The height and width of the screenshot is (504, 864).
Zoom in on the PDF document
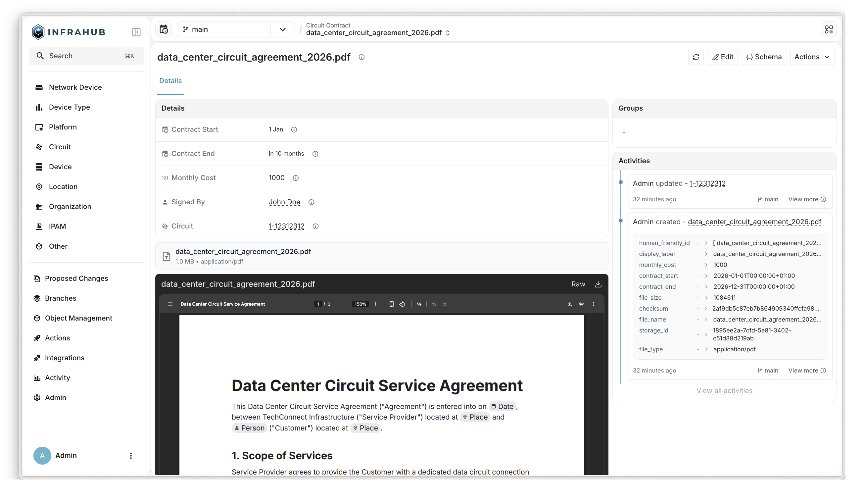375,304
